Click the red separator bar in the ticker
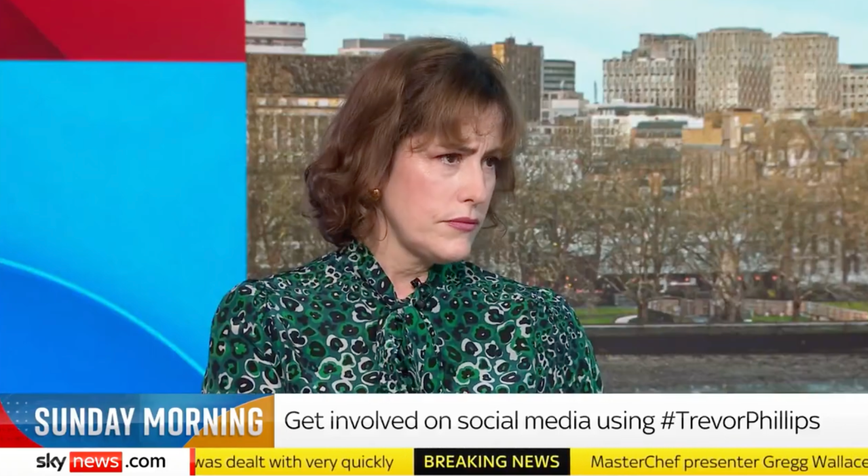 [x=193, y=462]
